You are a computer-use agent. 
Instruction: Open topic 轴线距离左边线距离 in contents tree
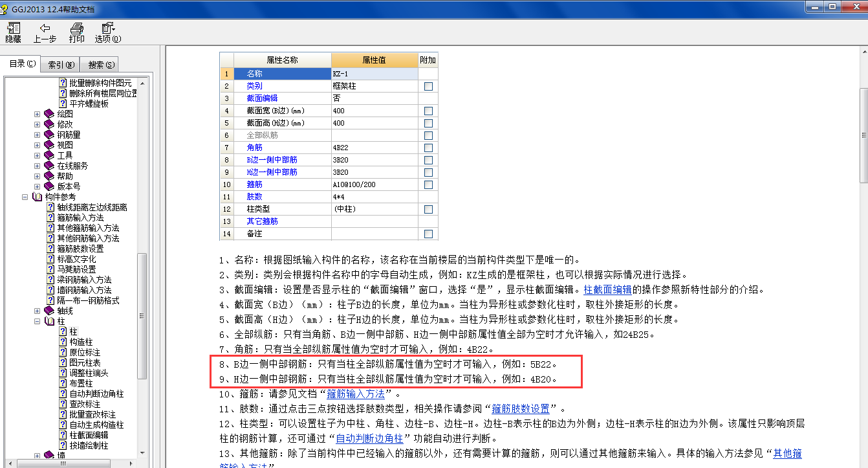[92, 207]
